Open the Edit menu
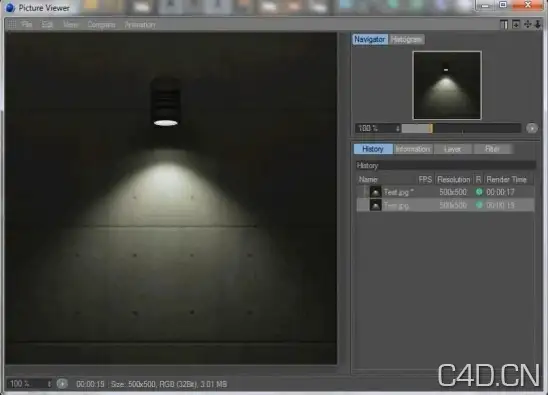This screenshot has width=548, height=395. pyautogui.click(x=47, y=24)
